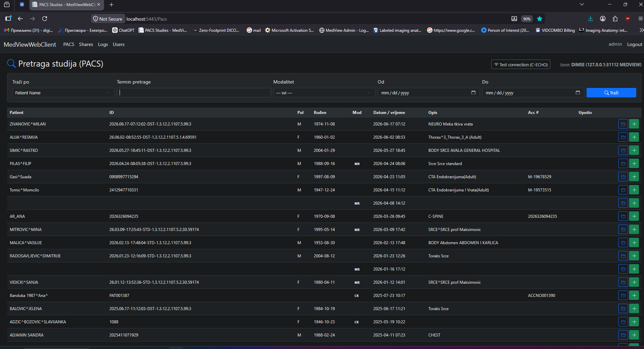Go back in browser history
644x349 pixels.
click(20, 19)
